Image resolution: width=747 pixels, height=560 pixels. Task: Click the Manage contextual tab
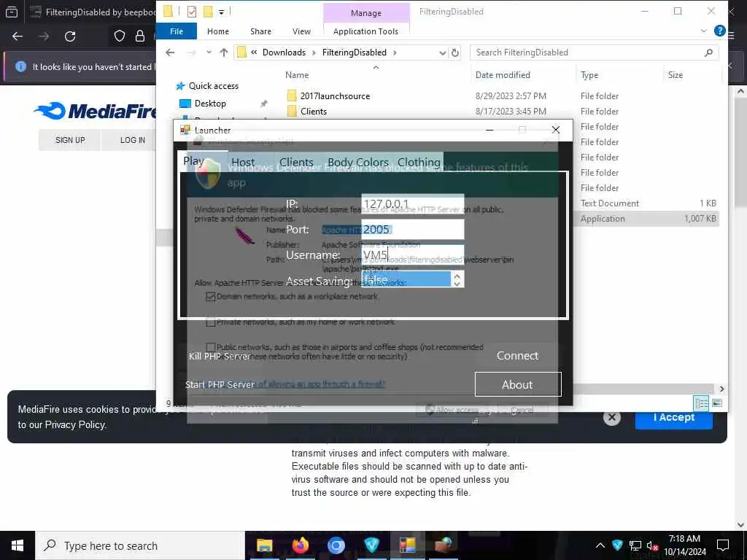point(366,13)
